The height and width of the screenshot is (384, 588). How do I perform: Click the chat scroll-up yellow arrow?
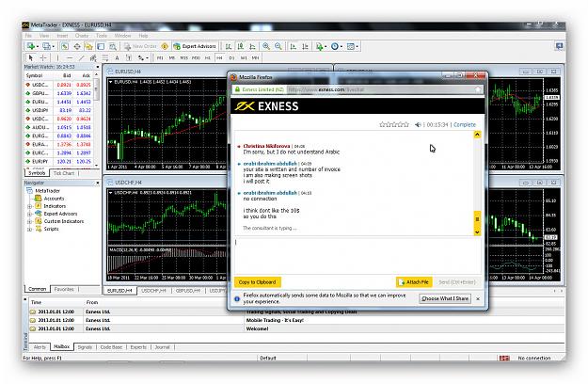coord(477,135)
